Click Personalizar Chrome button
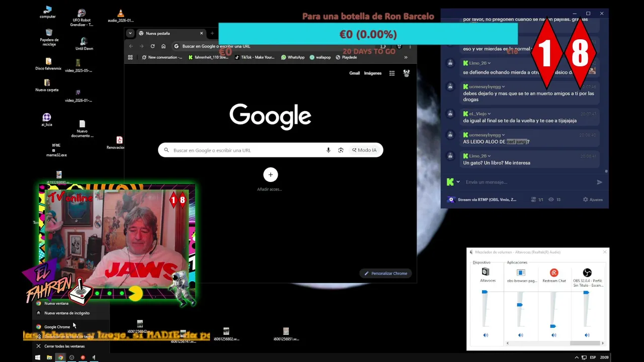This screenshot has height=362, width=644. click(386, 273)
